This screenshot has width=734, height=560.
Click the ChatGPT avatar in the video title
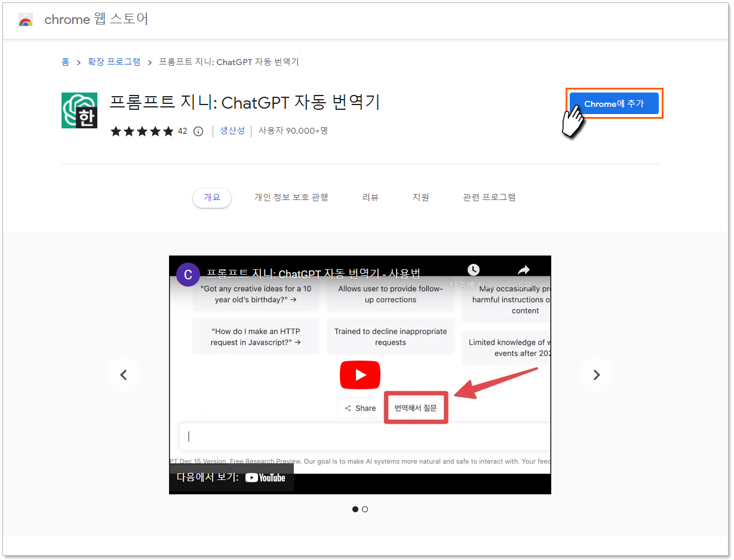(x=188, y=274)
